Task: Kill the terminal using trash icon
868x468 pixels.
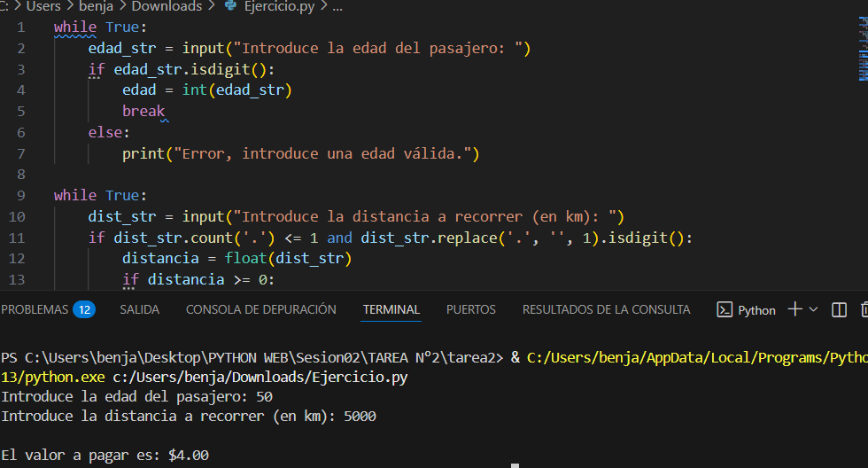Action: coord(864,309)
